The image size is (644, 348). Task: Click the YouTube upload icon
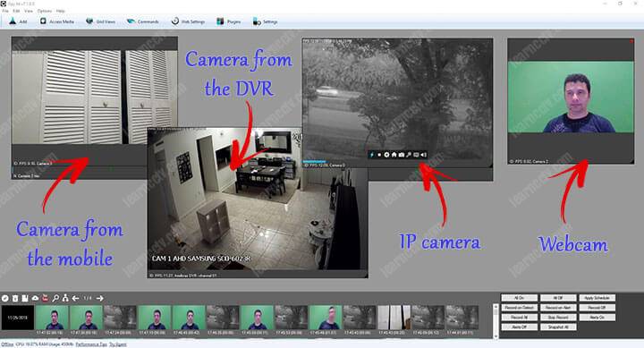point(46,298)
